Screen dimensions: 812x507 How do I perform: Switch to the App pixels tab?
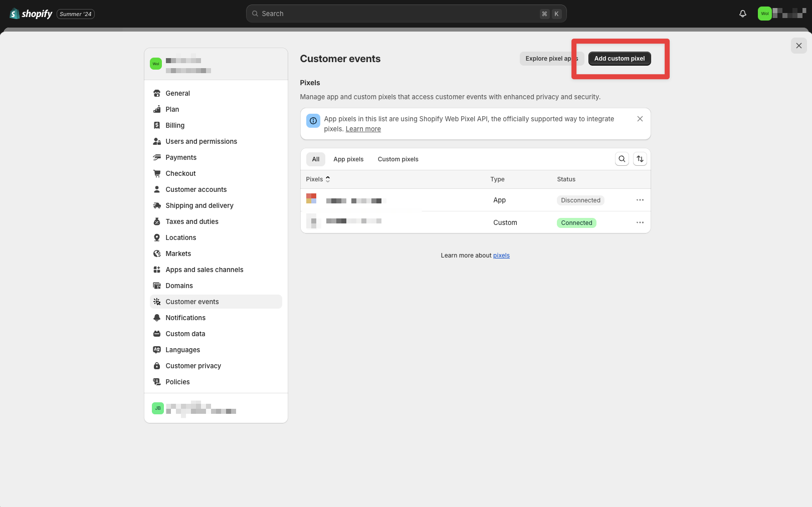348,159
